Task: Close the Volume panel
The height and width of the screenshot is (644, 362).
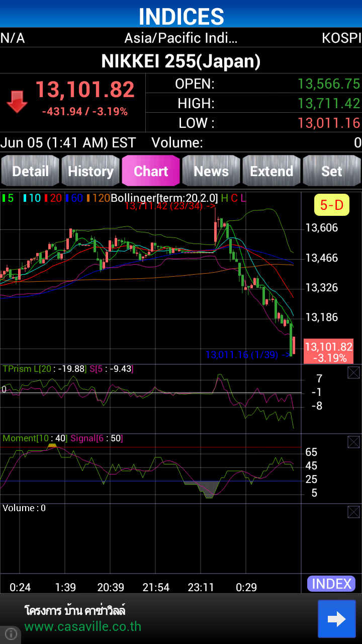Action: pos(353,512)
